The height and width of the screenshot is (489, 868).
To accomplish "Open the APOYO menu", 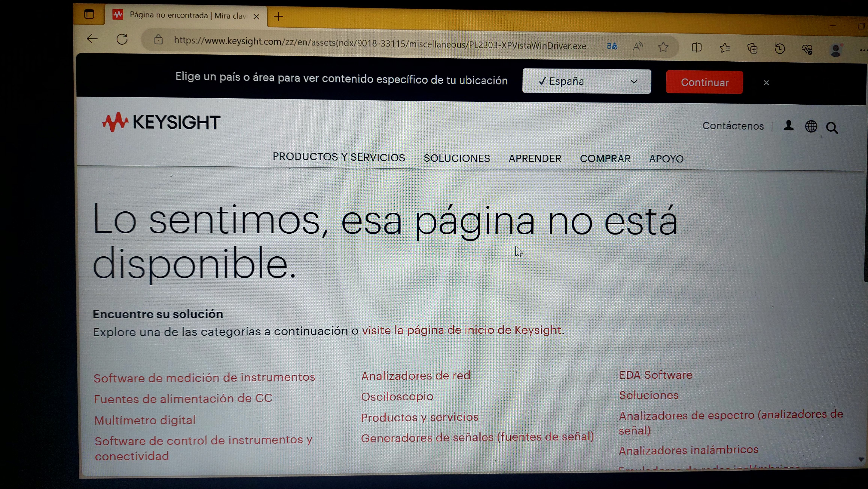I will [x=666, y=159].
